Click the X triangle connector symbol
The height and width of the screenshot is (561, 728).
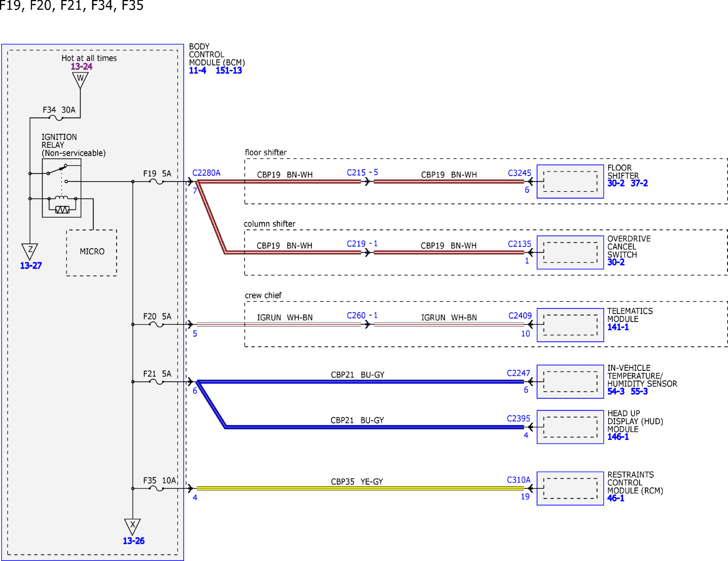(133, 527)
